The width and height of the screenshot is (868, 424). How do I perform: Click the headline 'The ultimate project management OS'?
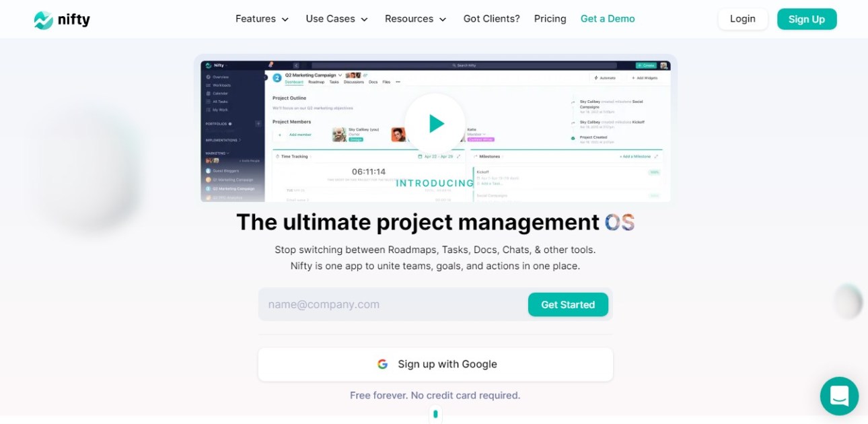[435, 222]
